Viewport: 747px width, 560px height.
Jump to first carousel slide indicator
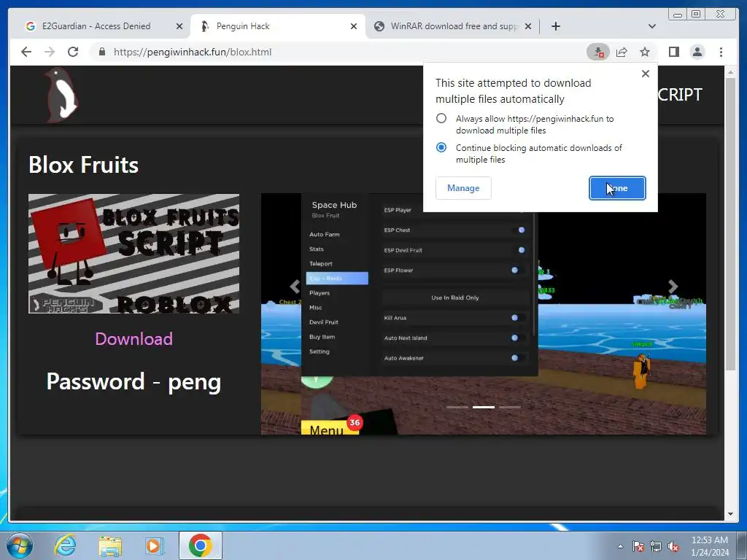[457, 407]
